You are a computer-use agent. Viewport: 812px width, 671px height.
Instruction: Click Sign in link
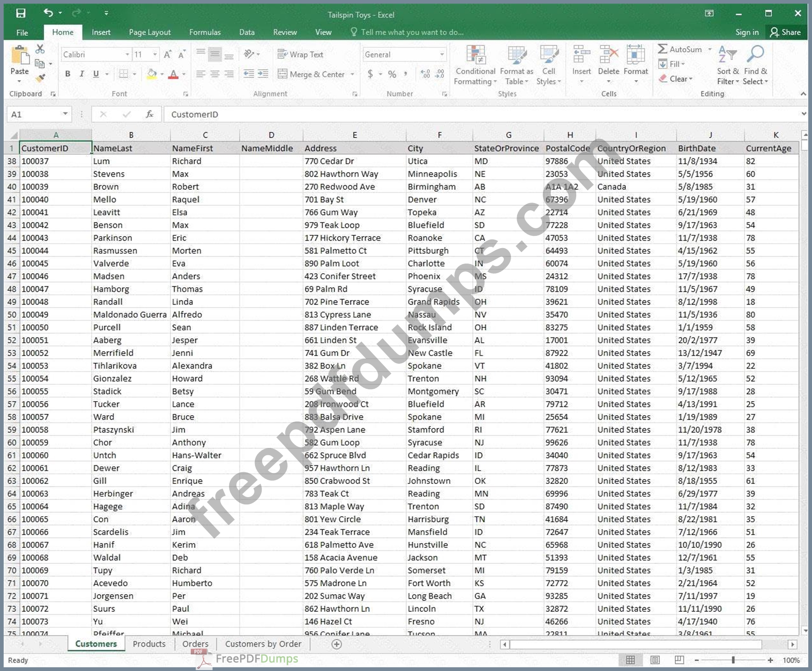(747, 32)
